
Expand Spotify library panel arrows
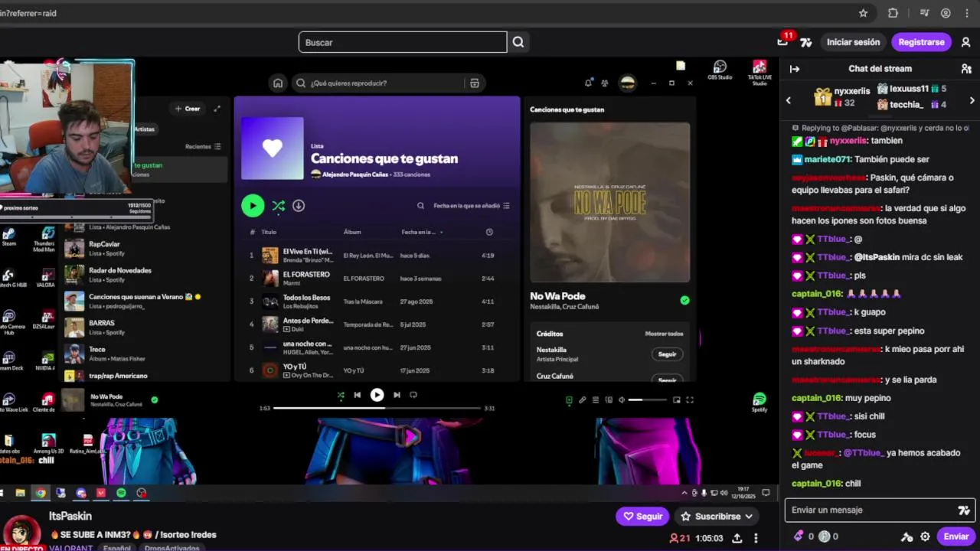point(217,109)
